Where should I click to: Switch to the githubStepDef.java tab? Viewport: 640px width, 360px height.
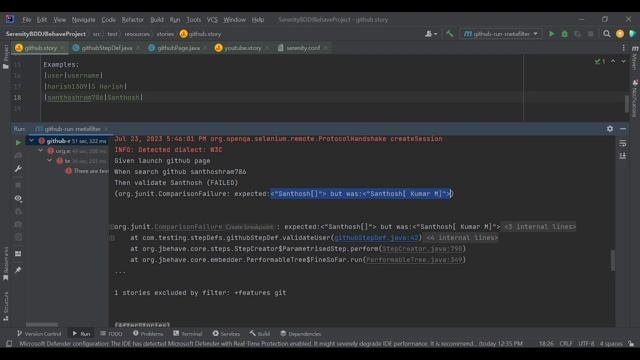(x=107, y=48)
